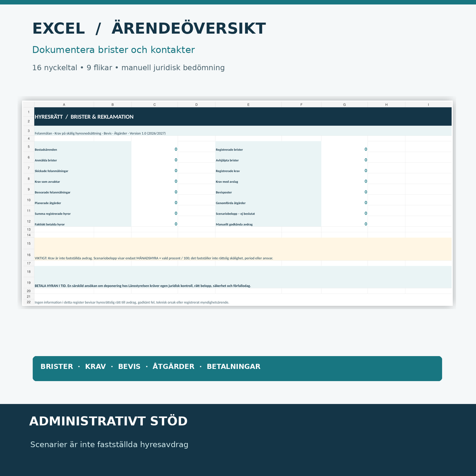Viewport: 476px width, 476px height.
Task: Select the 'Faktiskt betalda hyror' cell
Action: point(83,222)
